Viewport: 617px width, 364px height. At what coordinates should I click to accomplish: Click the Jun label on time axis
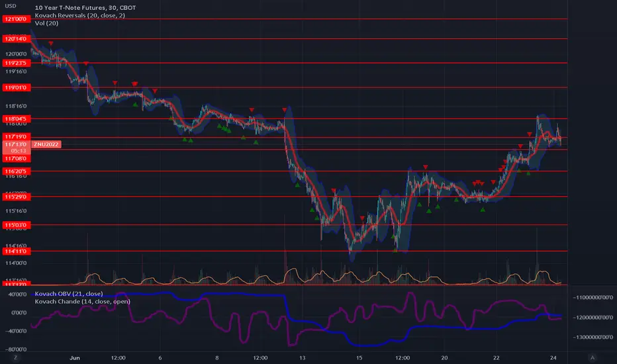click(75, 357)
